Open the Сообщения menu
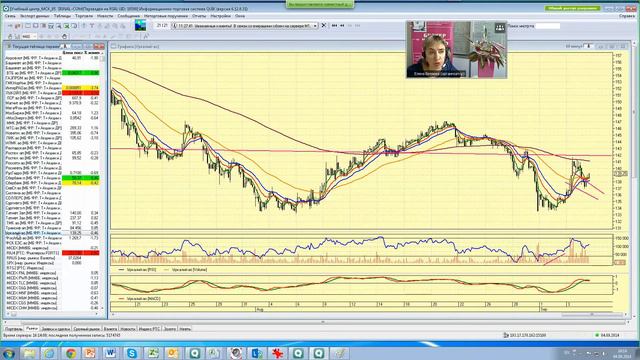 tap(129, 16)
